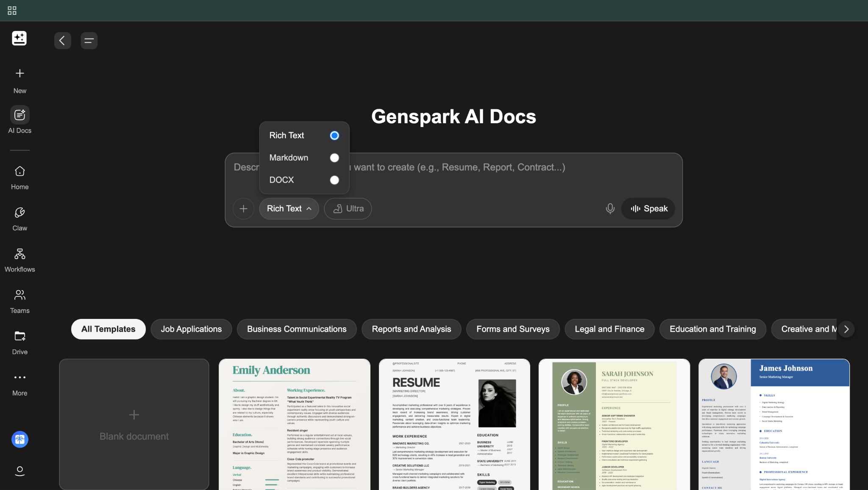This screenshot has width=868, height=490.
Task: Select the Legal and Finance tab
Action: click(609, 329)
